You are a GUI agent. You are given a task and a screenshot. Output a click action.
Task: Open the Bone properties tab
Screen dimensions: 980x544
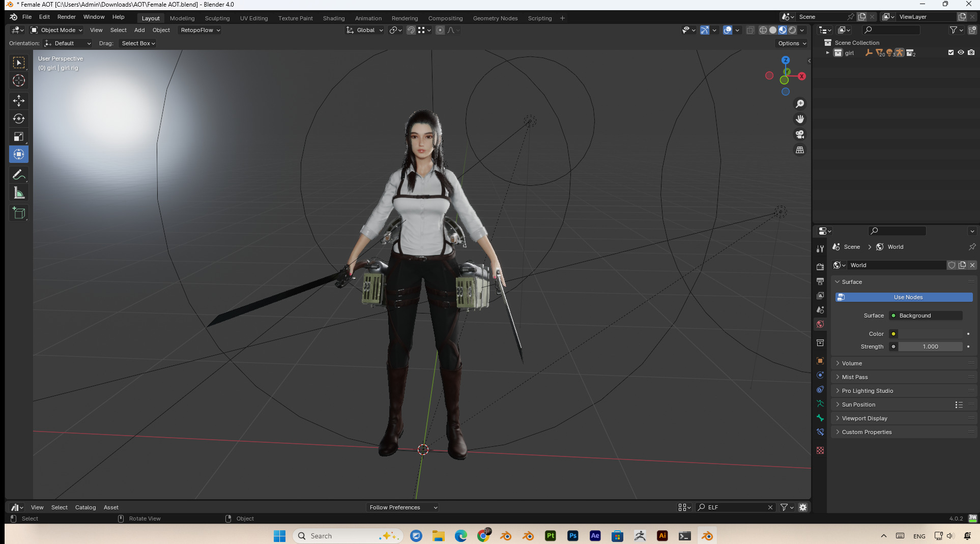click(820, 418)
